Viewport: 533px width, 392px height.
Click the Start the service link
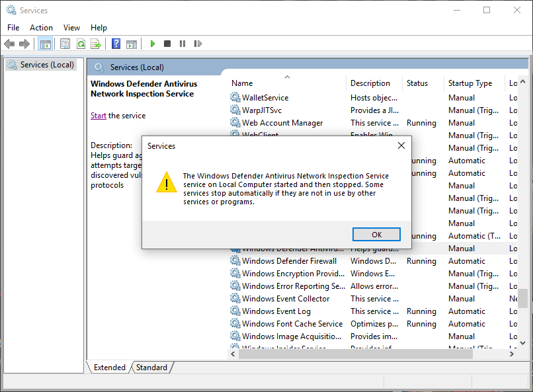pyautogui.click(x=99, y=116)
